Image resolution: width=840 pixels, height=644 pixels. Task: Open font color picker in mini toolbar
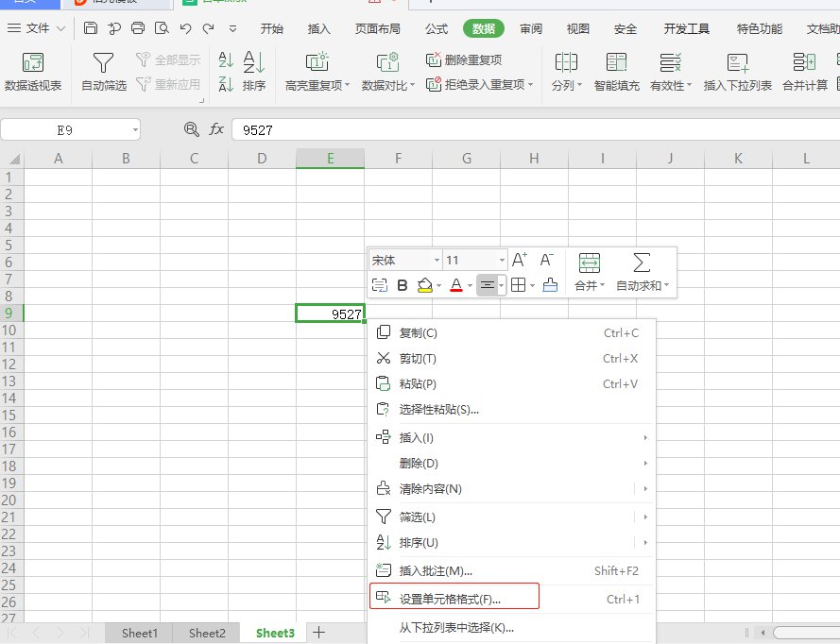tap(470, 285)
